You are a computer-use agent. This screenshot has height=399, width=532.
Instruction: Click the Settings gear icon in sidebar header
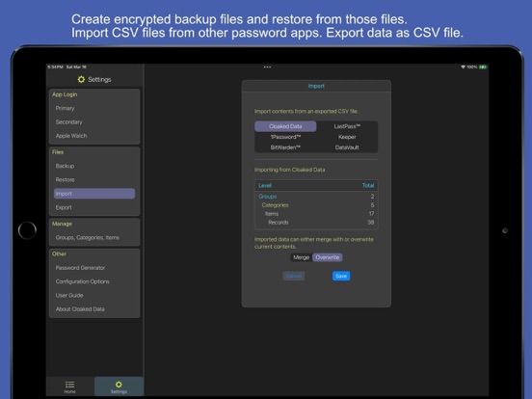[81, 79]
